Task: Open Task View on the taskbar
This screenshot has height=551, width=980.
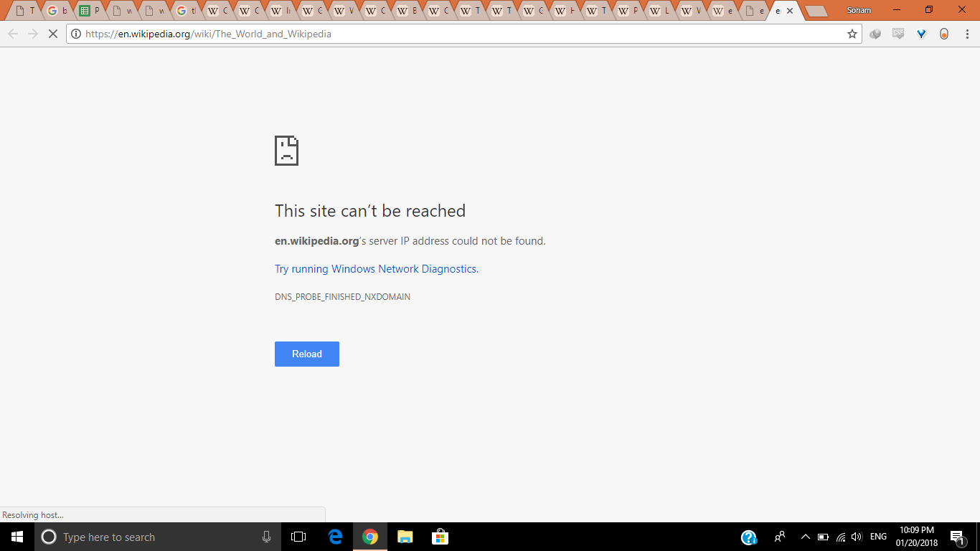Action: point(298,537)
